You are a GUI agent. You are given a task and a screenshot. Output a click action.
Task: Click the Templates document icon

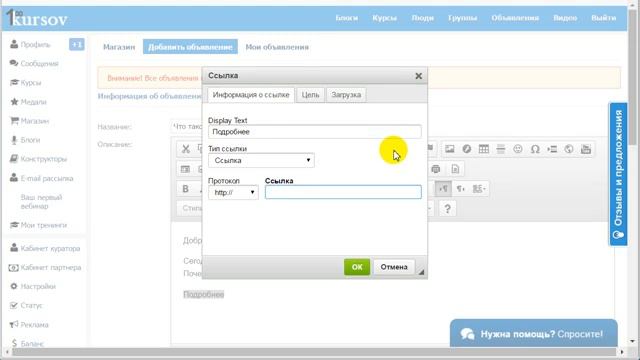(x=455, y=169)
